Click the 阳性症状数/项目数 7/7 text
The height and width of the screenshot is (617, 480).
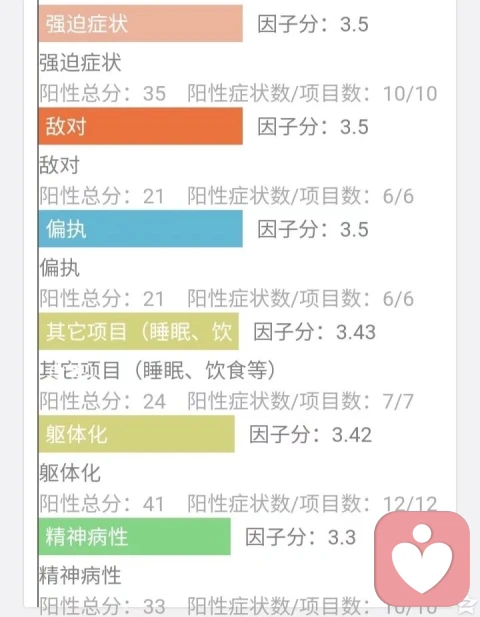pyautogui.click(x=301, y=402)
